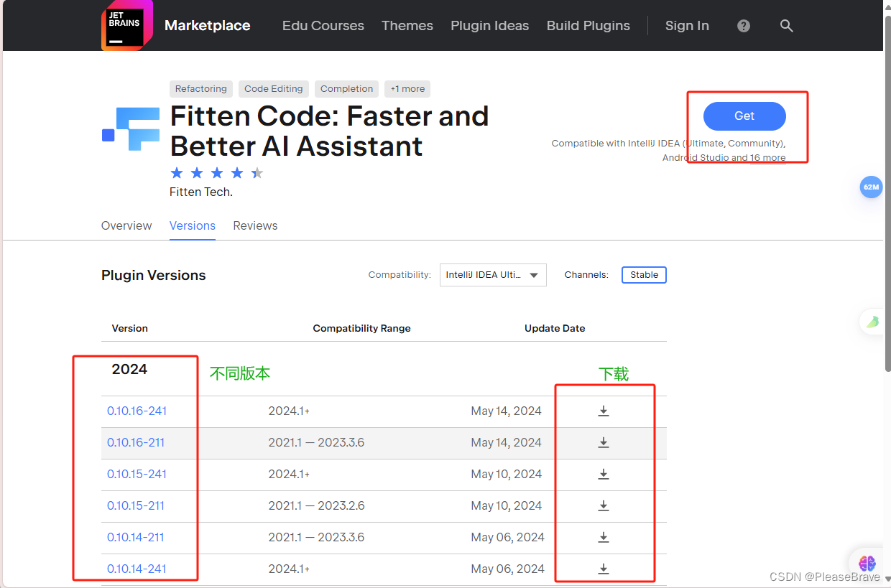Click the Plugin Versions heading
This screenshot has height=588, width=891.
tap(154, 275)
